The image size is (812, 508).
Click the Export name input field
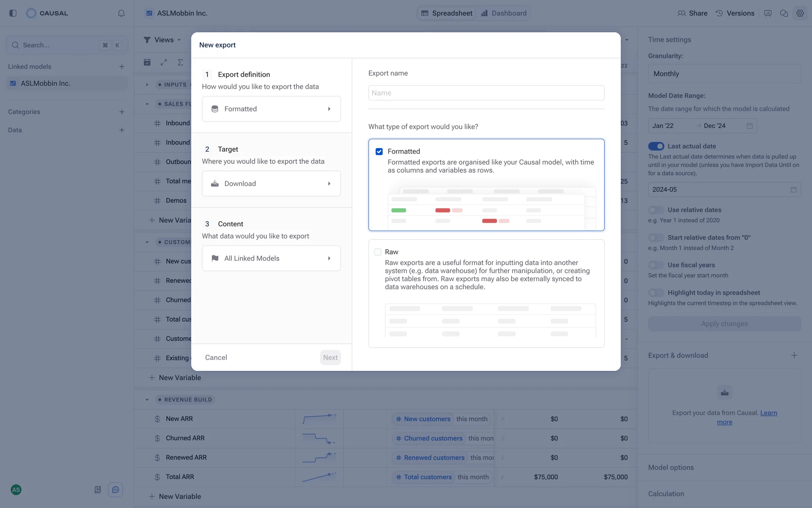(x=486, y=93)
